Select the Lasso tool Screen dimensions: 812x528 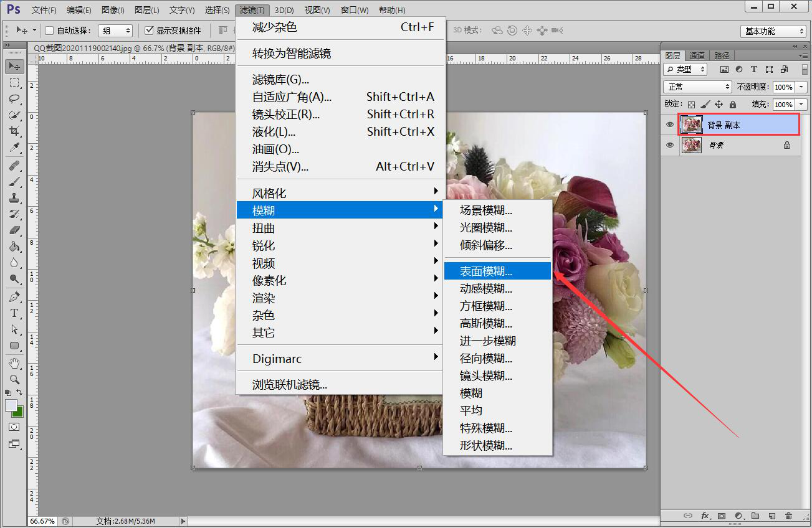click(14, 99)
